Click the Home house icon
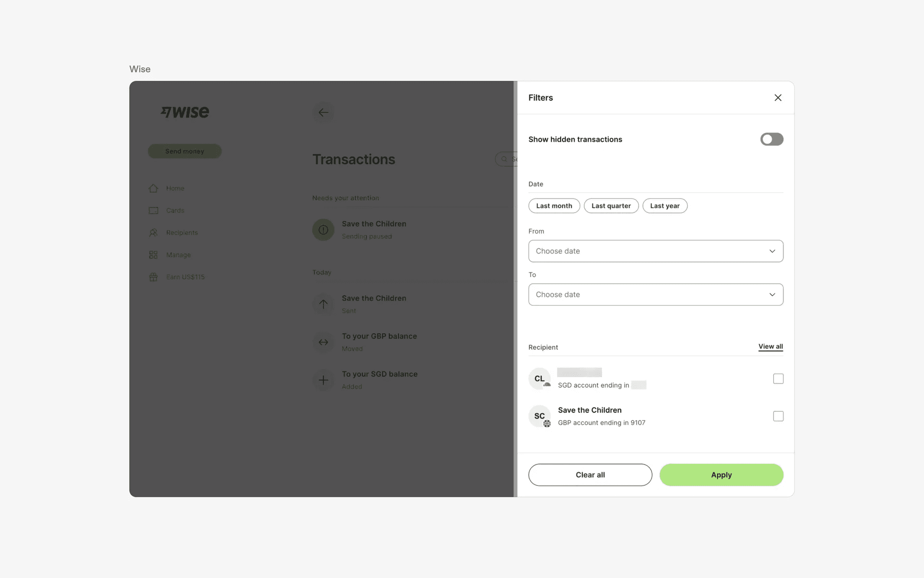The width and height of the screenshot is (924, 578). pos(154,188)
